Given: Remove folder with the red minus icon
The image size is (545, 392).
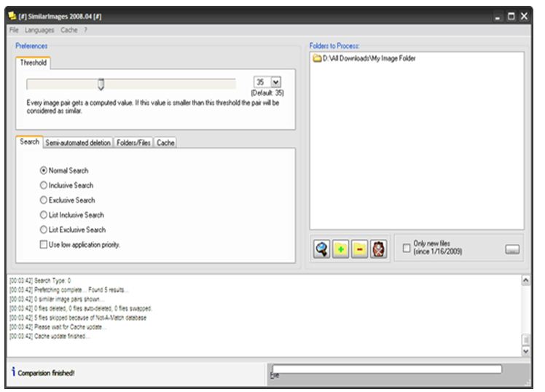Looking at the screenshot, I should tap(359, 249).
